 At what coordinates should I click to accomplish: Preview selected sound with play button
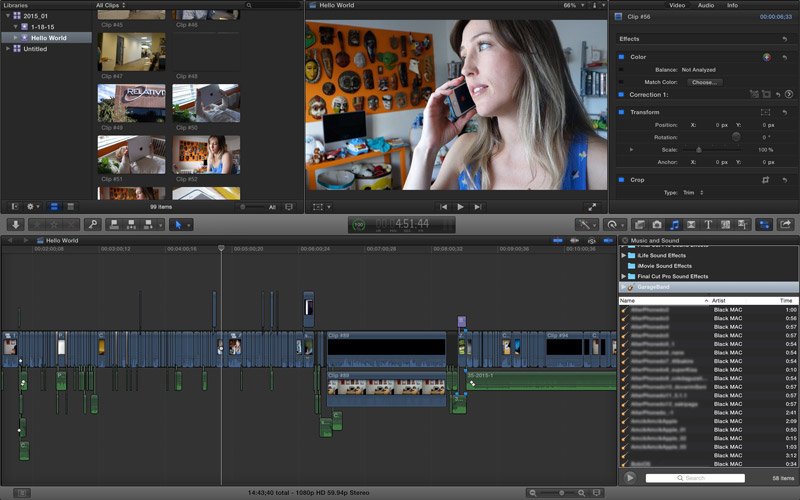click(x=630, y=478)
